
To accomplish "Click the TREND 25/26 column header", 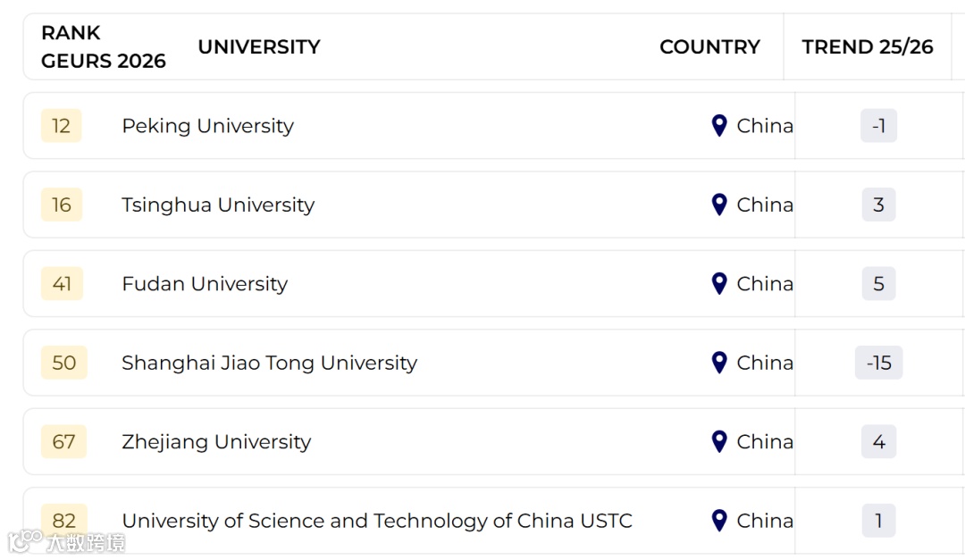I will [867, 46].
